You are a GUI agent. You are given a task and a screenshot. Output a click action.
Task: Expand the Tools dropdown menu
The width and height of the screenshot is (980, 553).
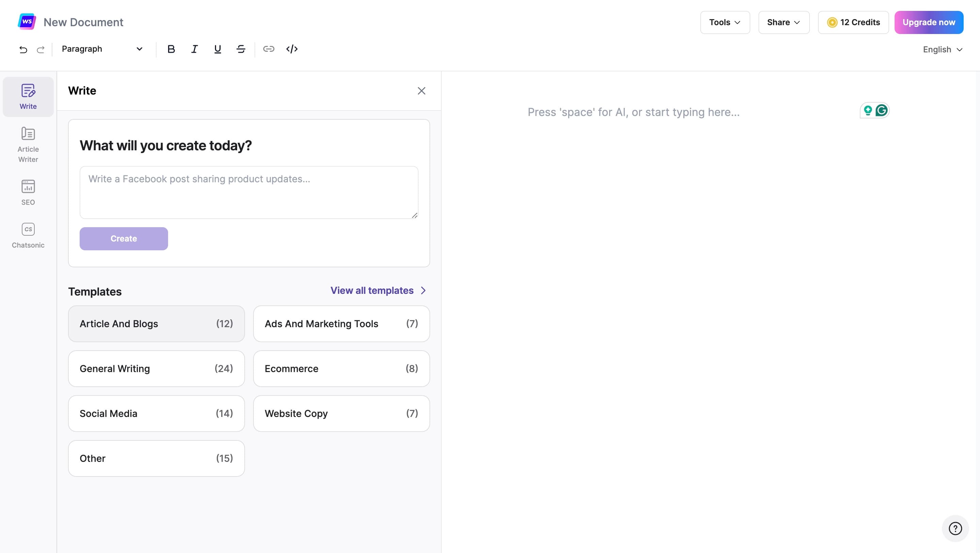pyautogui.click(x=725, y=22)
